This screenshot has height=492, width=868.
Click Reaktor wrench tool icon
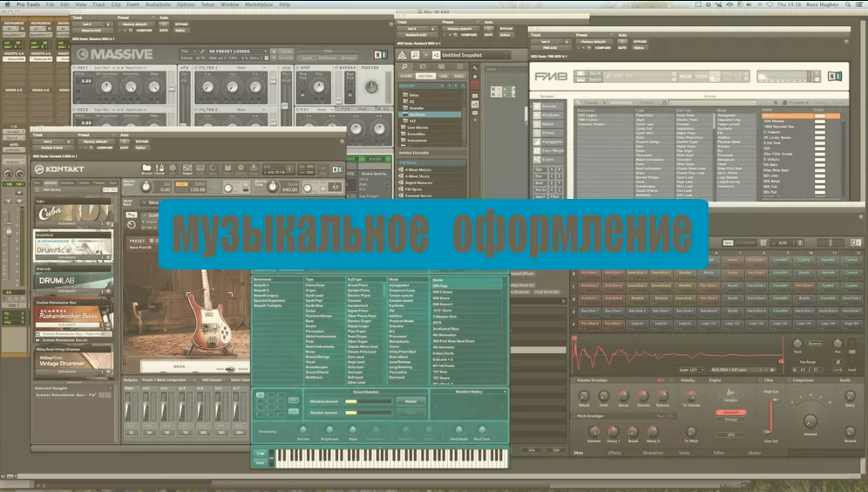pos(474,67)
